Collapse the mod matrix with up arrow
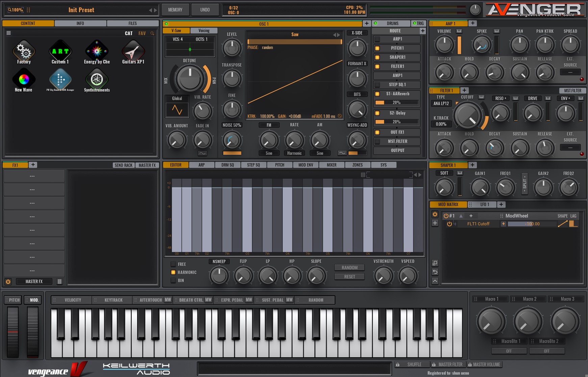Screen dimensions: 588x377 click(x=435, y=281)
